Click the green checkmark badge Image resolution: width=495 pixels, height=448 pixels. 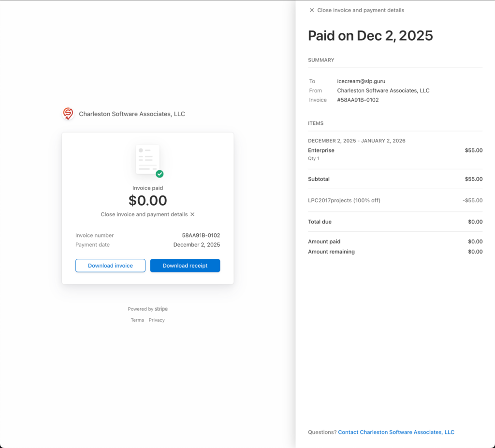point(160,174)
